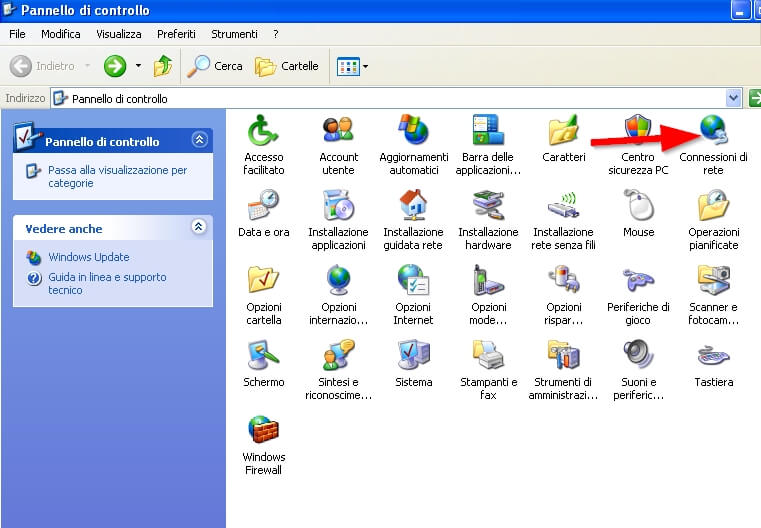The height and width of the screenshot is (528, 761).
Task: Open Periferiche di gioco
Action: [638, 295]
